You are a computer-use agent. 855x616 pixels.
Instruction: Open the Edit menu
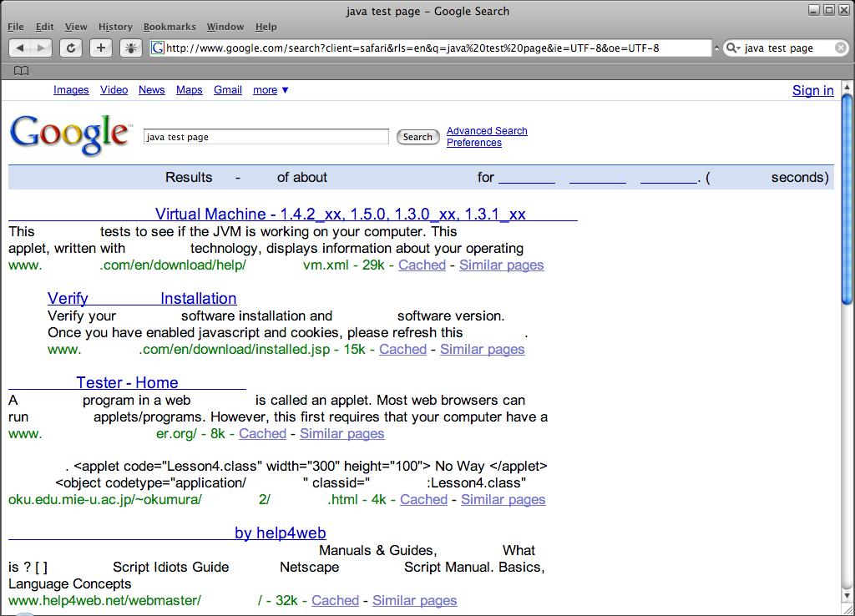click(x=45, y=27)
